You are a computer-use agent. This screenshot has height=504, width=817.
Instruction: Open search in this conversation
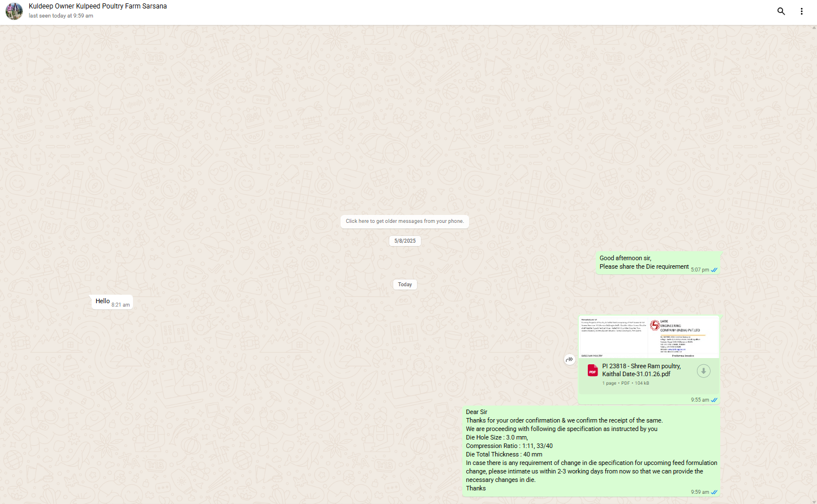click(x=781, y=11)
